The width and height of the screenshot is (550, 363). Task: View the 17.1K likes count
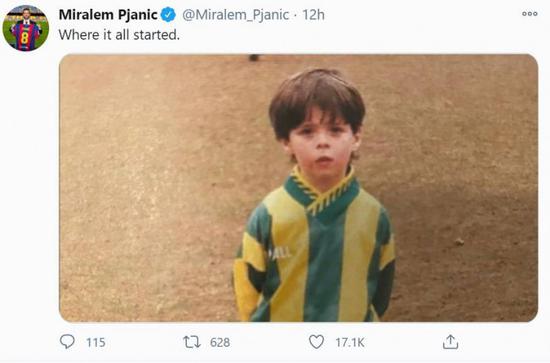(x=350, y=342)
